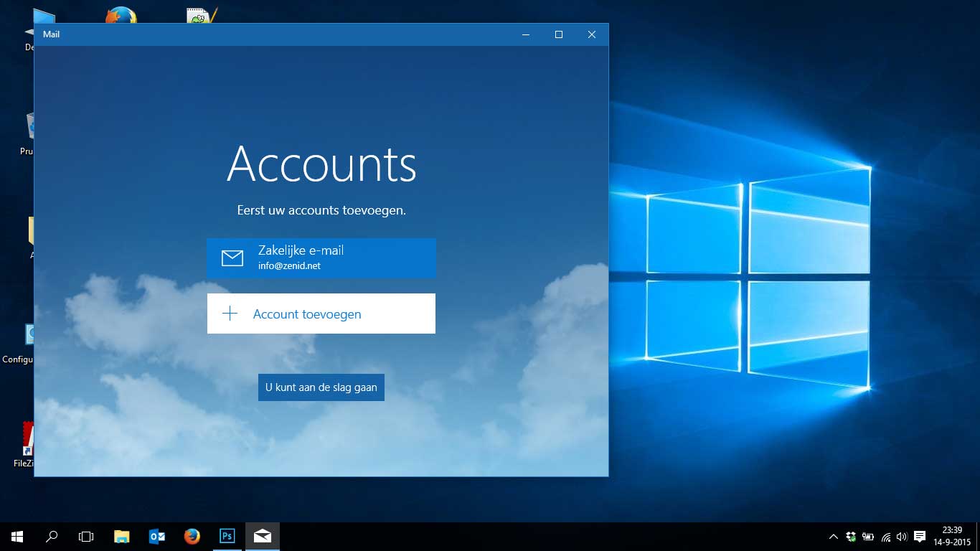Viewport: 980px width, 551px height.
Task: Minimize the Mail window
Action: pos(526,34)
